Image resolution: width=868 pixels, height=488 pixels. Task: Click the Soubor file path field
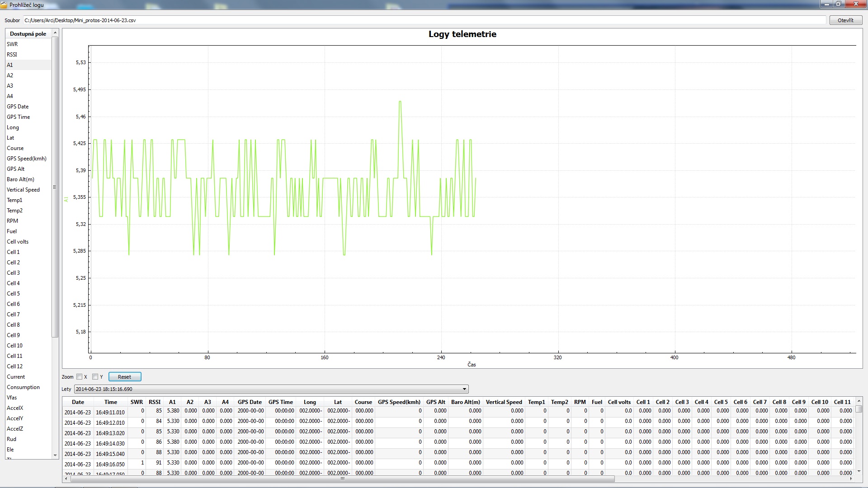click(424, 20)
